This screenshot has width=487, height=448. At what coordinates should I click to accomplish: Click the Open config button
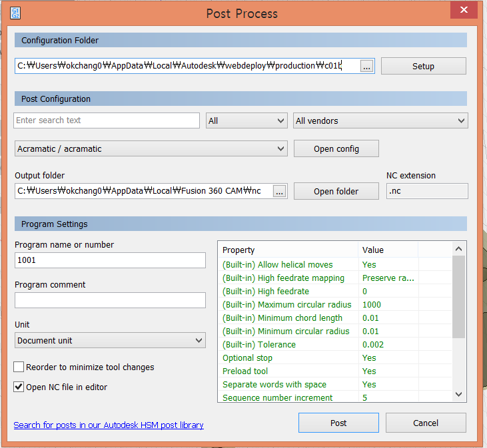(336, 148)
